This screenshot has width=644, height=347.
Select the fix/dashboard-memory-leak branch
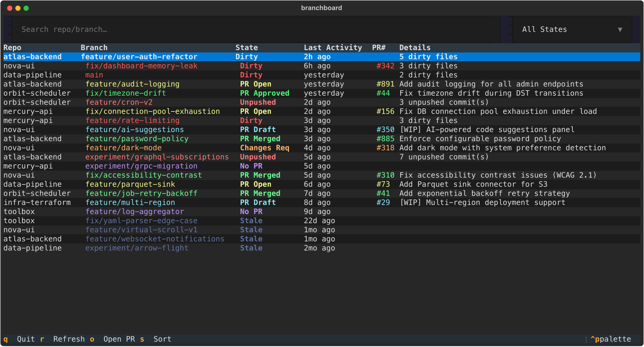point(142,66)
